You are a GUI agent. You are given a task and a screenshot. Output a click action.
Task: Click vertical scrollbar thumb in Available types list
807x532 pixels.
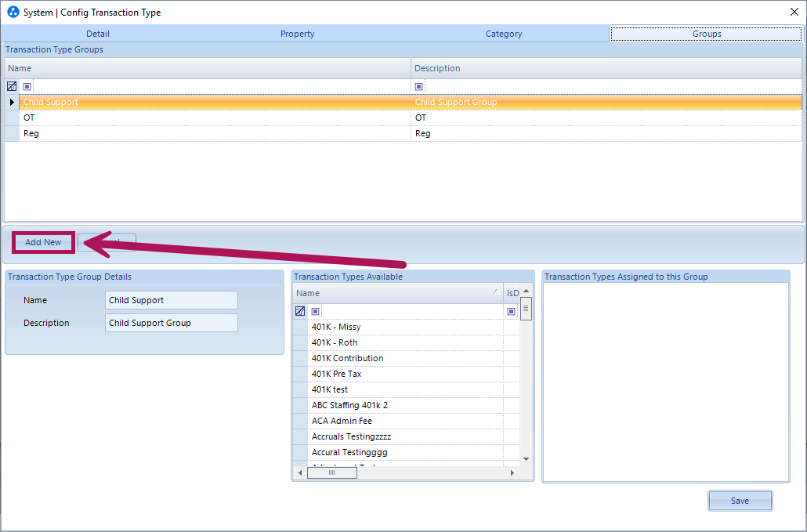[x=526, y=309]
